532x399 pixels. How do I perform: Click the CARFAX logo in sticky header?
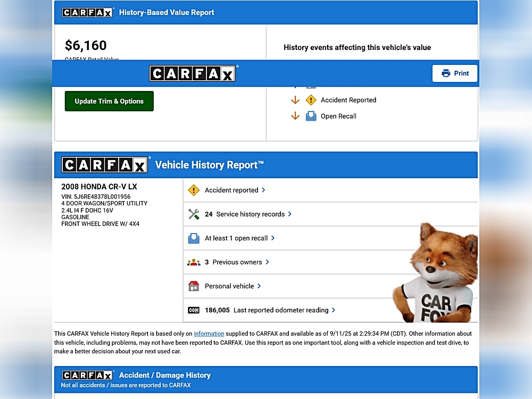193,73
